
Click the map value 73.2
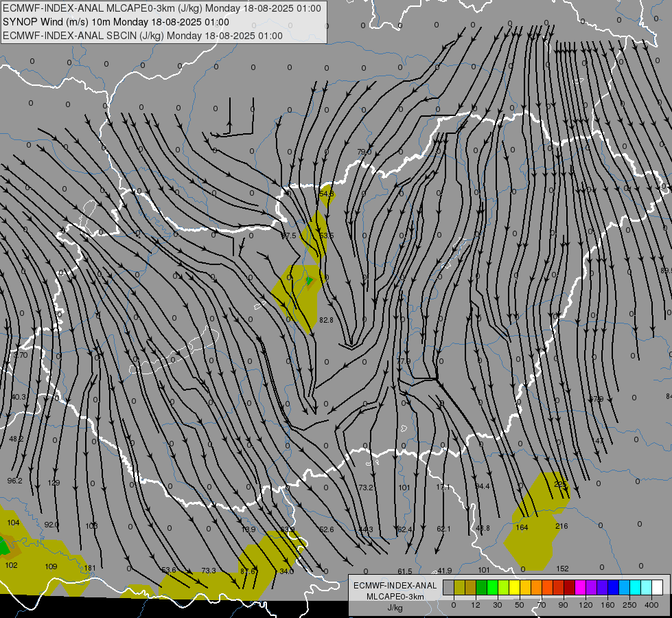(x=366, y=488)
